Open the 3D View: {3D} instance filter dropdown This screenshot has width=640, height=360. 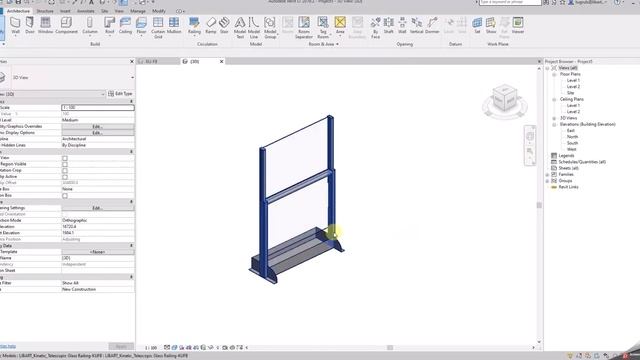pos(102,94)
